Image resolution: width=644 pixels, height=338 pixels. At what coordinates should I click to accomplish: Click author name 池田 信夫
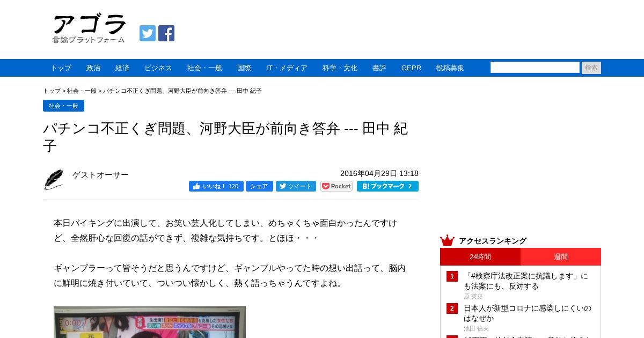click(x=476, y=328)
